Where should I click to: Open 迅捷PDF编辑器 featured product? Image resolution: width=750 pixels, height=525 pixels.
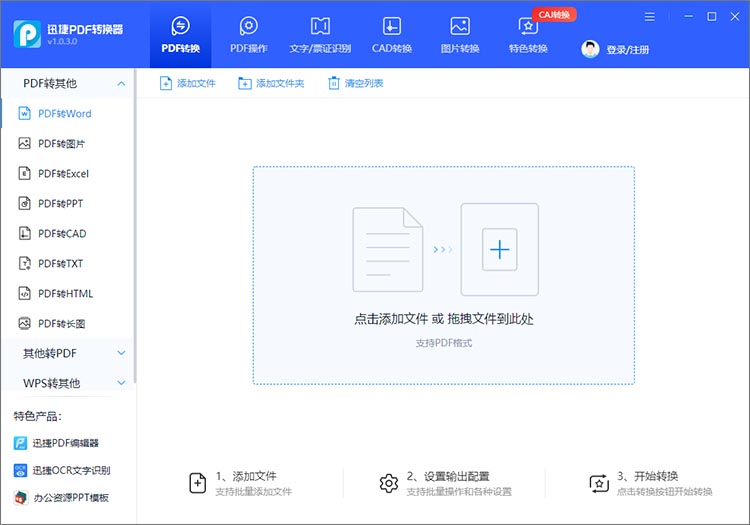pyautogui.click(x=56, y=443)
